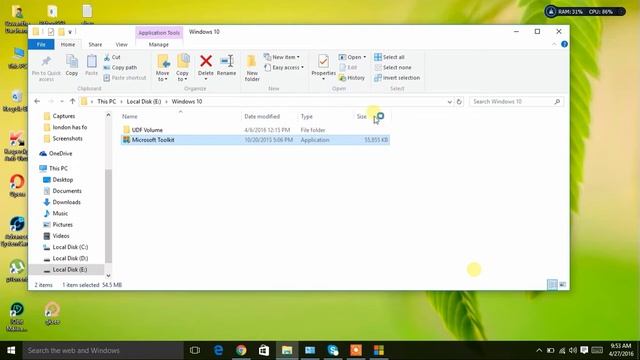Click the Search Windows 10 field

(516, 102)
